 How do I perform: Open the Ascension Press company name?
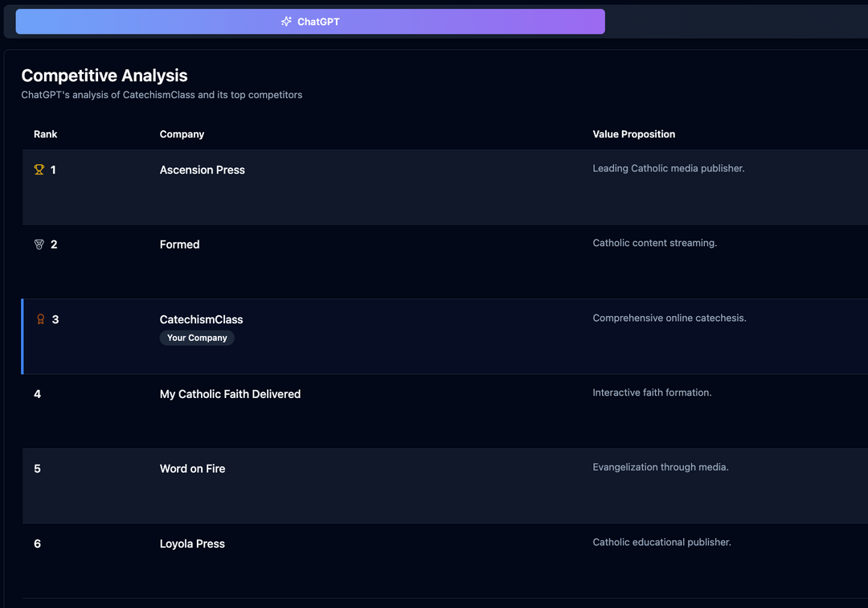pos(202,170)
